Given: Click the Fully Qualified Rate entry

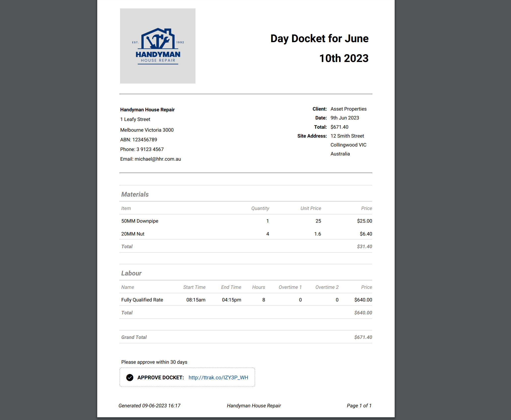Looking at the screenshot, I should pyautogui.click(x=142, y=300).
